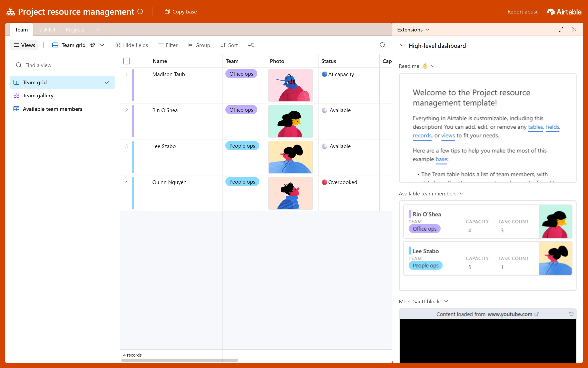Screen dimensions: 588x368
Task: Open the search magnifier in grid toolbar
Action: point(382,45)
